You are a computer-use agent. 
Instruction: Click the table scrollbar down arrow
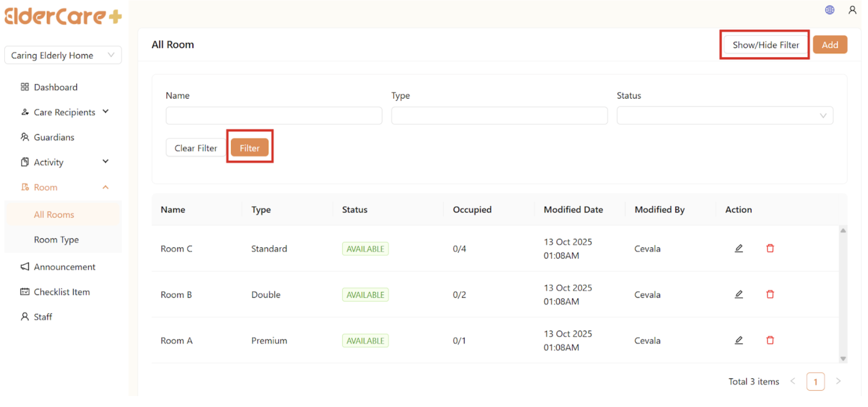point(843,359)
